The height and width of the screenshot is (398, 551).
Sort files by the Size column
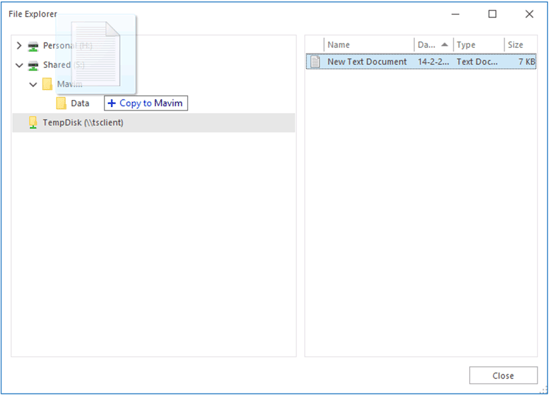click(520, 45)
